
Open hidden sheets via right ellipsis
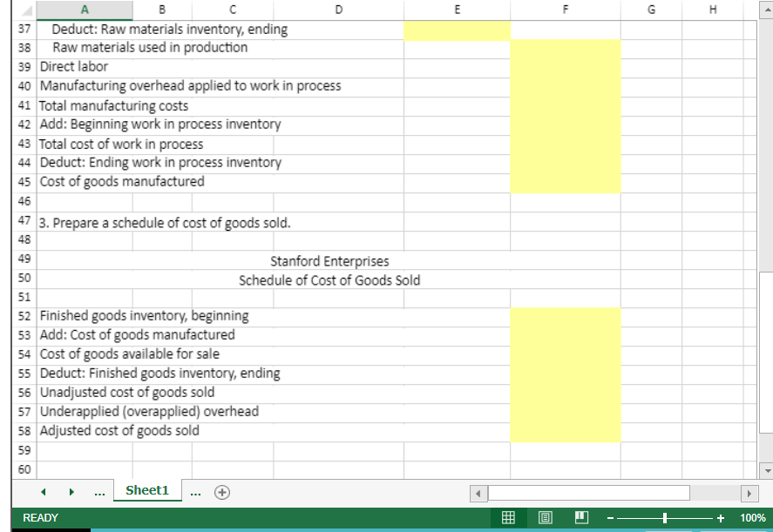tap(195, 491)
